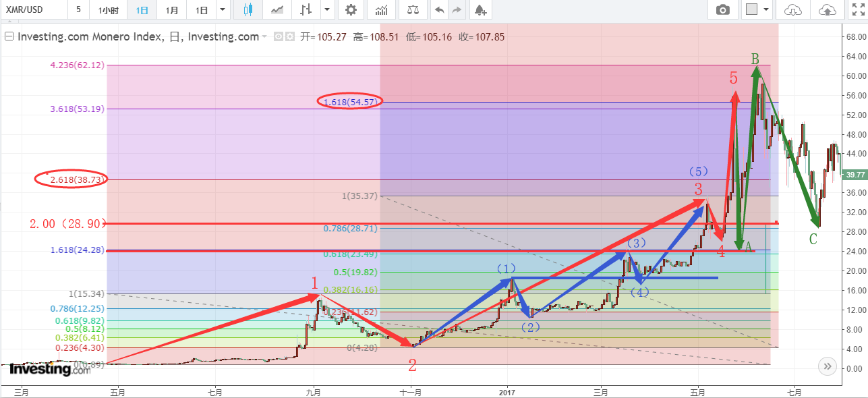Open dropdown arrow after Investing.com legend title
The image size is (868, 398).
click(x=264, y=37)
